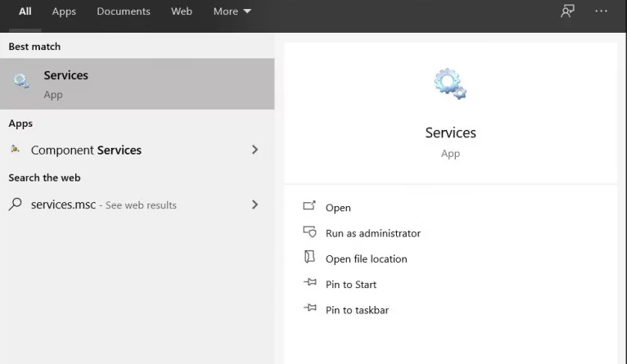The image size is (631, 364).
Task: Click the Component Services app icon
Action: [16, 150]
